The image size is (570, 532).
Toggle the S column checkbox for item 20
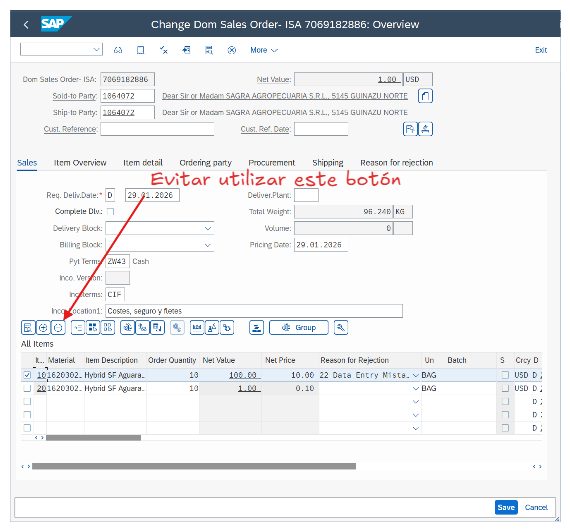(x=505, y=388)
